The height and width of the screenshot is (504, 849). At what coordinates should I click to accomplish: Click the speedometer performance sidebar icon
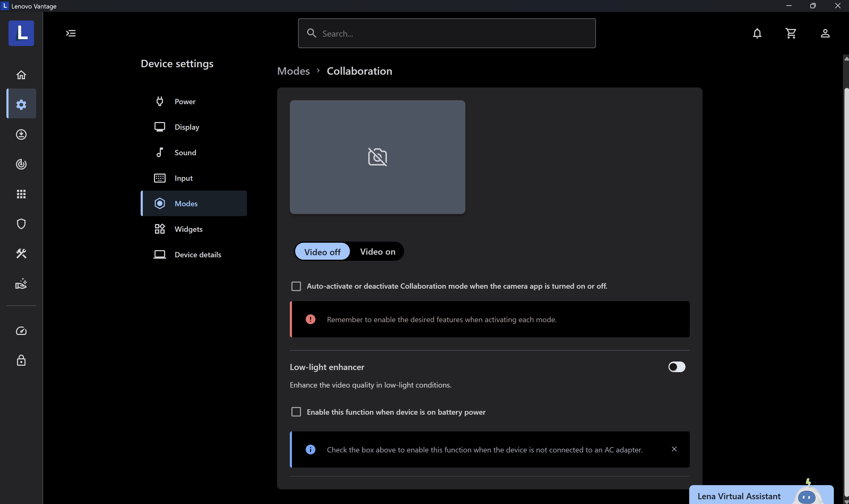coord(21,331)
